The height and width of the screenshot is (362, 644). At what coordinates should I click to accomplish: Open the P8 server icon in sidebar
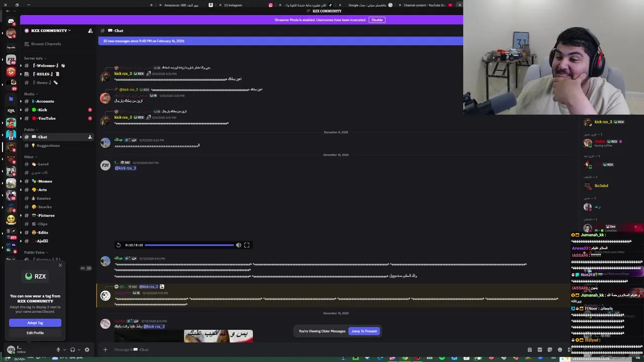[11, 171]
